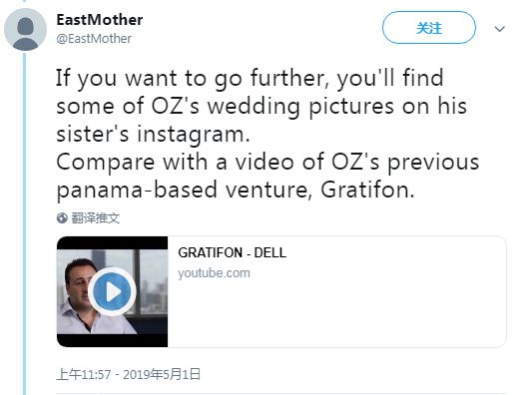Screen dimensions: 532x395
Task: Click the date 2019年5月1日
Action: [x=162, y=375]
